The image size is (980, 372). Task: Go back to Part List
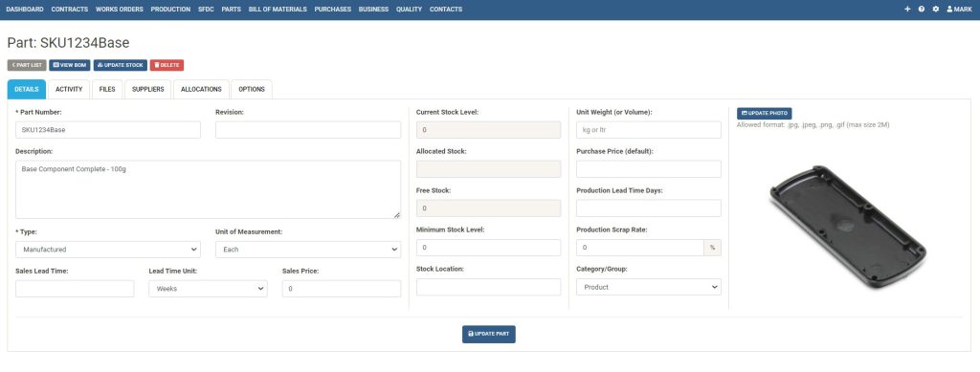tap(27, 65)
